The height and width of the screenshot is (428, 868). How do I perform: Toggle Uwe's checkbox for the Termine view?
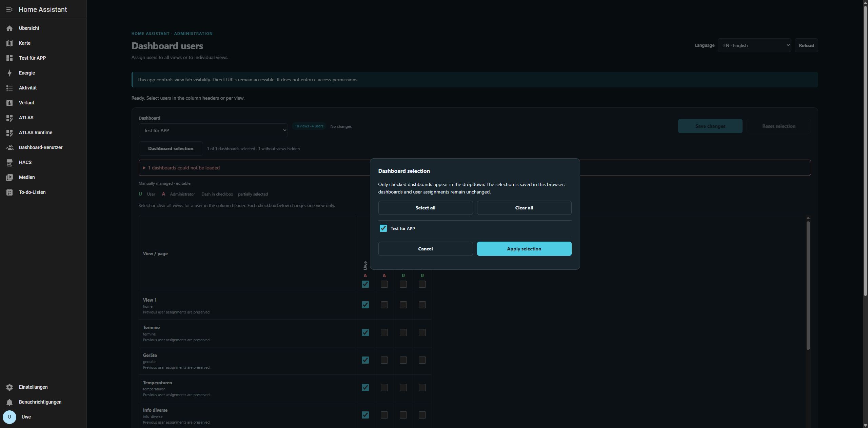[365, 333]
